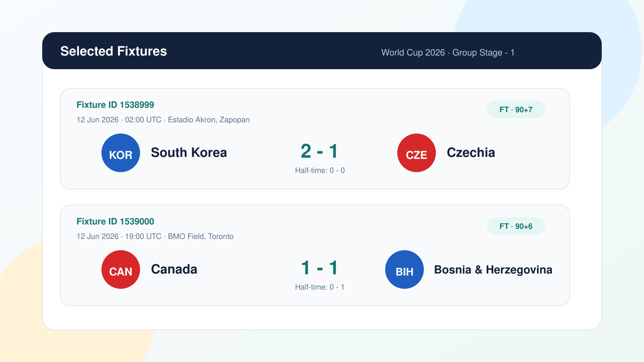
Task: Click the CZE team badge
Action: (x=417, y=153)
